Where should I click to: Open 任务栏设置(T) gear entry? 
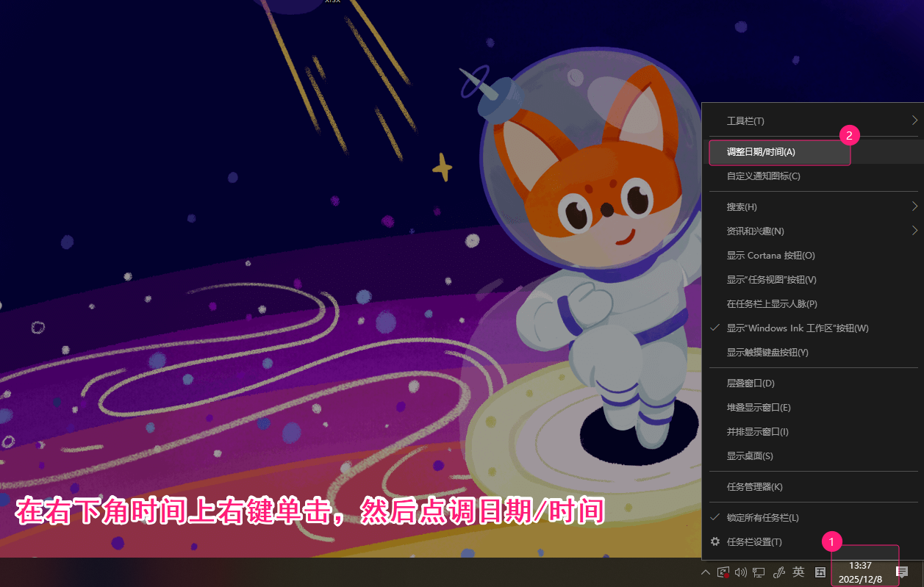click(812, 541)
